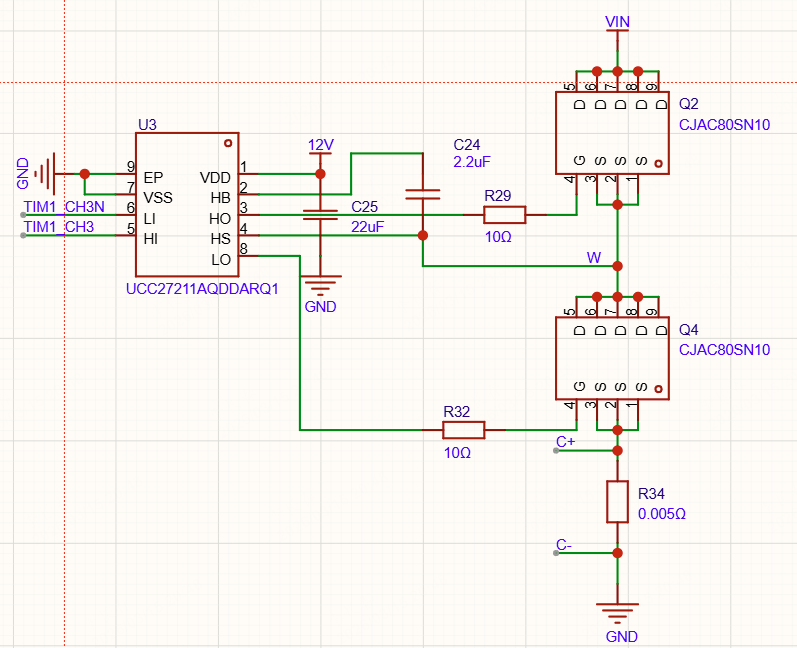Image resolution: width=797 pixels, height=648 pixels.
Task: Click the C+ net label
Action: (565, 442)
